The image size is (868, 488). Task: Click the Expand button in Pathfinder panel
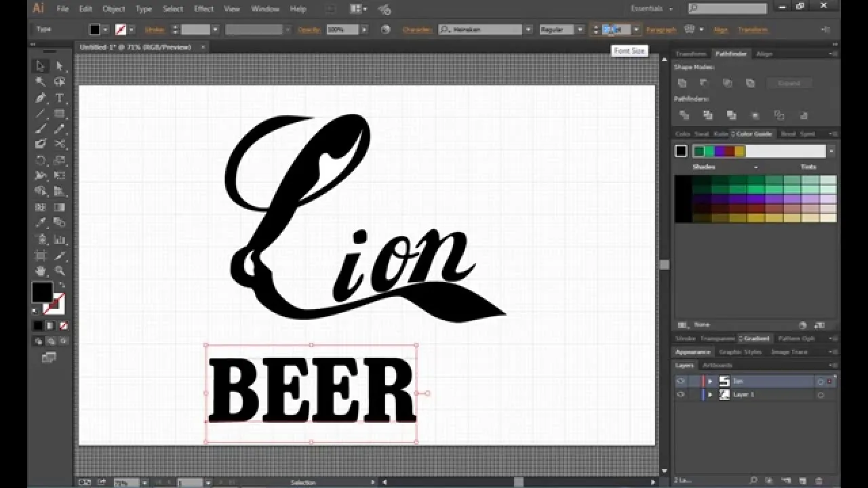click(x=789, y=83)
